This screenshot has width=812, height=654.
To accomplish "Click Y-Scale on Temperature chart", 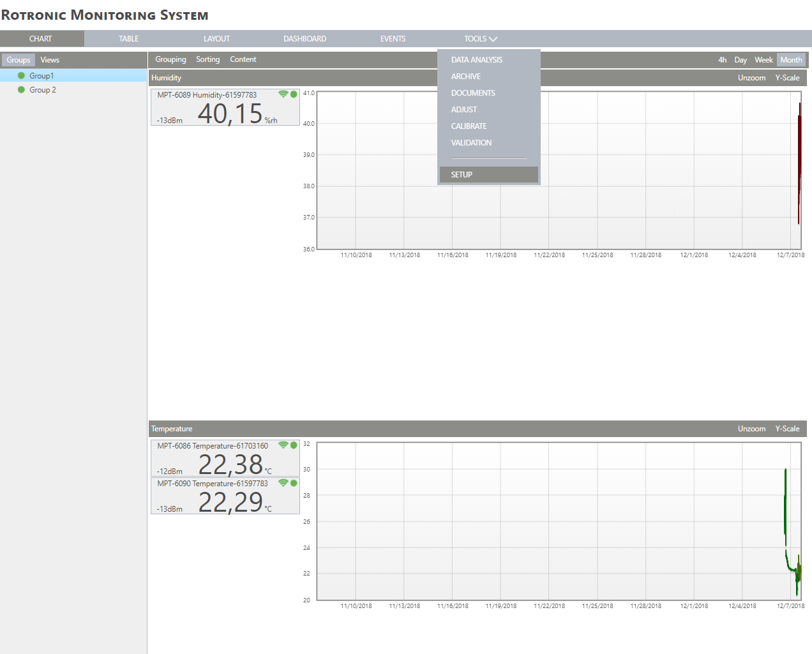I will click(787, 429).
